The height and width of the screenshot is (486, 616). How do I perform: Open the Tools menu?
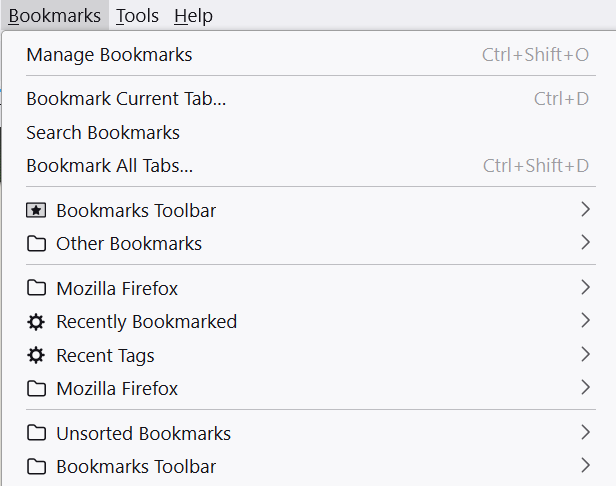coord(137,16)
